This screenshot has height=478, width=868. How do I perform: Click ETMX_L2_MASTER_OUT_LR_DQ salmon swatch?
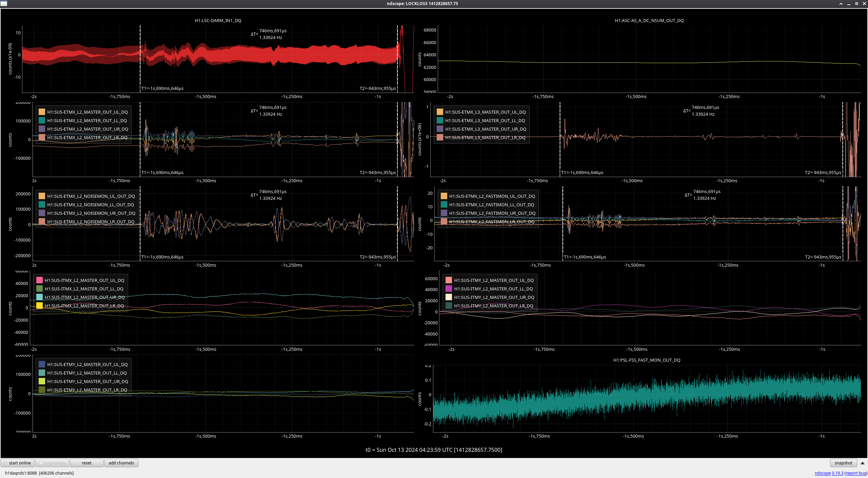point(42,137)
